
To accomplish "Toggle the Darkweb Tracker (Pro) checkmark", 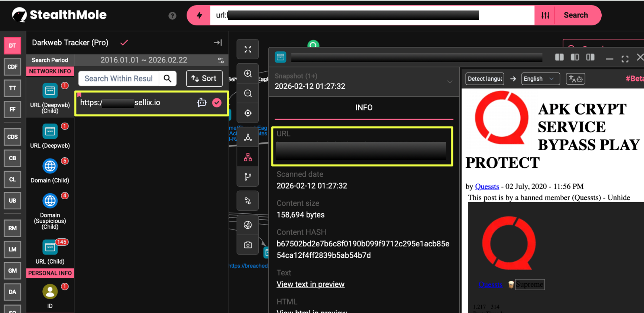I will (124, 43).
